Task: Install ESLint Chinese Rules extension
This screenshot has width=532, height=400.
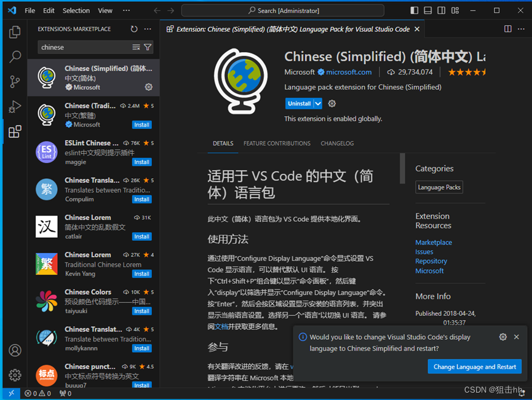Action: pyautogui.click(x=141, y=162)
